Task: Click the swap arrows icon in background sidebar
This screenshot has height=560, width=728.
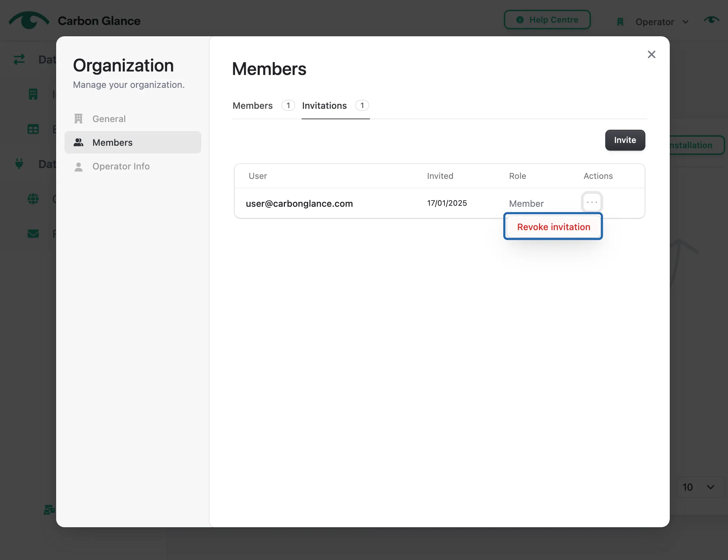Action: [x=19, y=60]
